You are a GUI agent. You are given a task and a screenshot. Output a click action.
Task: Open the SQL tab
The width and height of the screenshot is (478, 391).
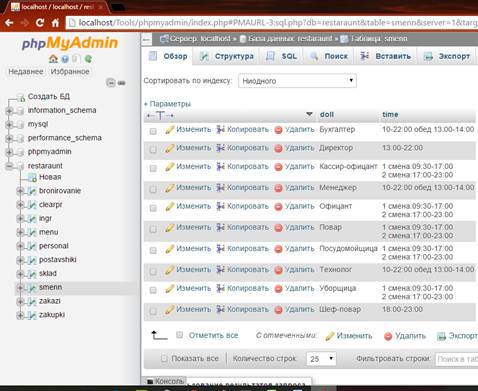pos(282,56)
